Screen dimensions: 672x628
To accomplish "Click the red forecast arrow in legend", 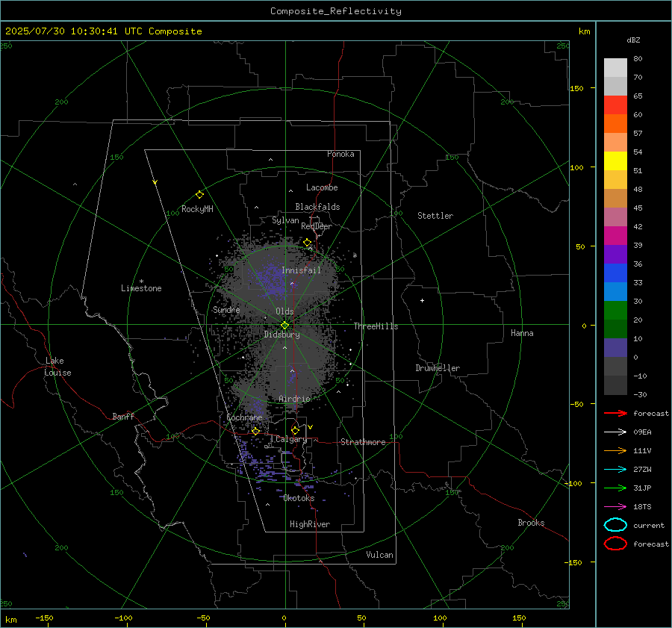I will coord(615,413).
